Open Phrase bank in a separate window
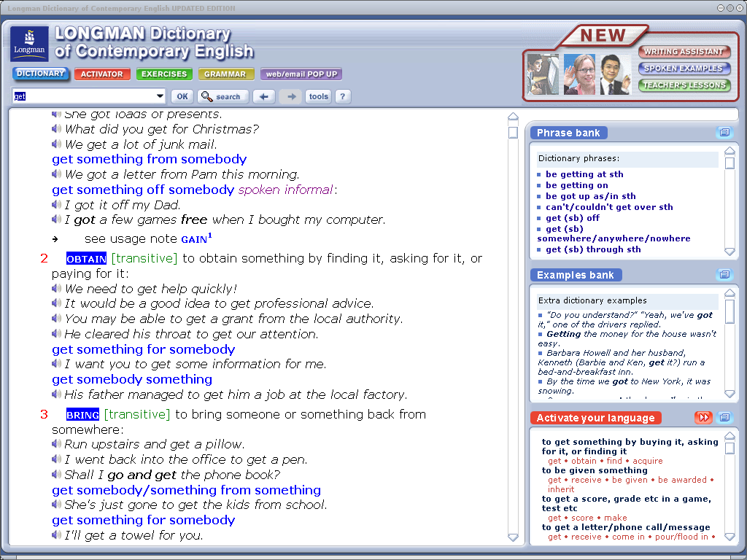The width and height of the screenshot is (747, 560). click(x=724, y=133)
